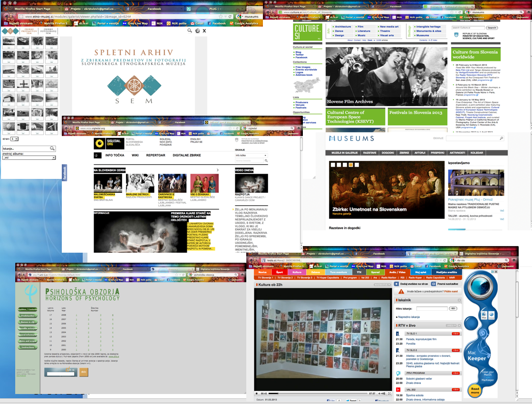Click the 'Išči' button in the Iskalnik panel
This screenshot has width=532, height=404.
pyautogui.click(x=453, y=309)
